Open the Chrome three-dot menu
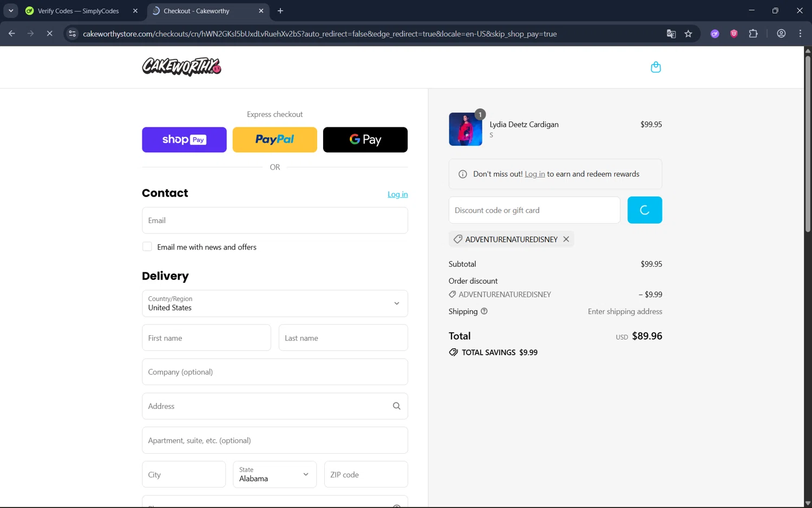Image resolution: width=812 pixels, height=508 pixels. [x=800, y=34]
